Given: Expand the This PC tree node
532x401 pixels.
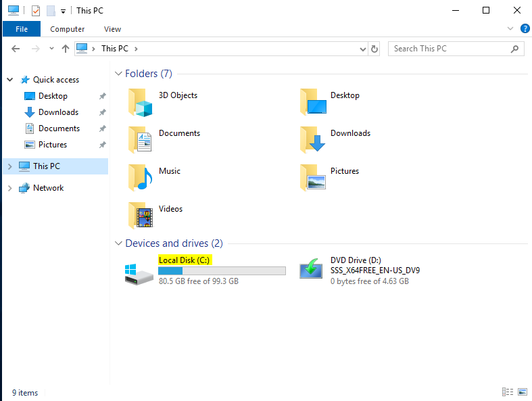Looking at the screenshot, I should coord(10,166).
